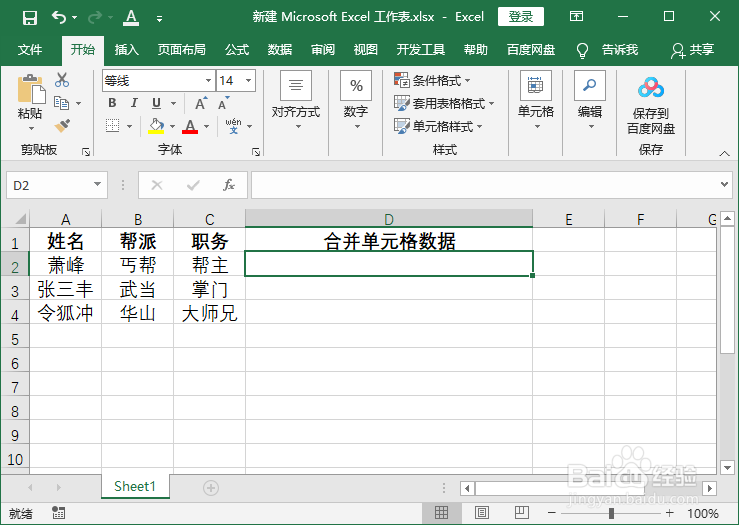Click the wén phonetic guide icon
This screenshot has height=525, width=739.
(233, 126)
